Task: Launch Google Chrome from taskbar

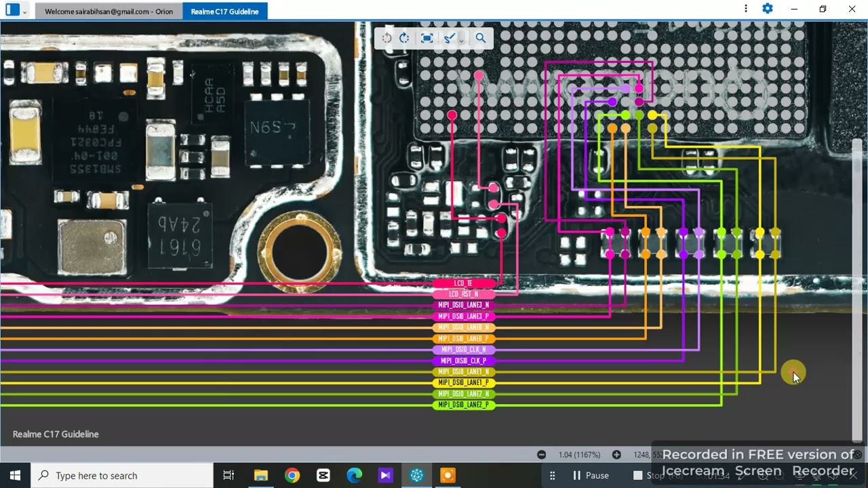Action: click(292, 475)
